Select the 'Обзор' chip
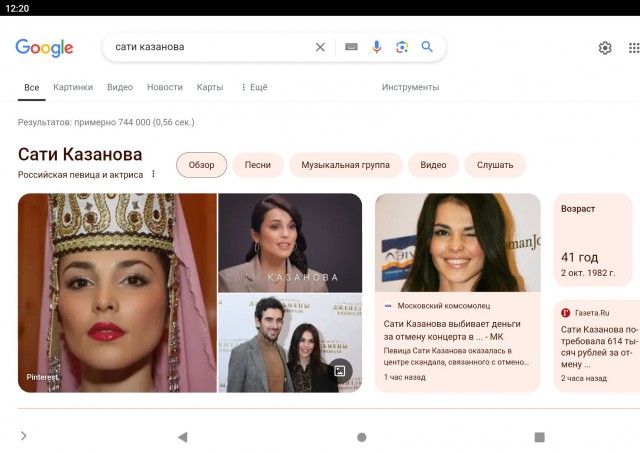 pos(201,165)
